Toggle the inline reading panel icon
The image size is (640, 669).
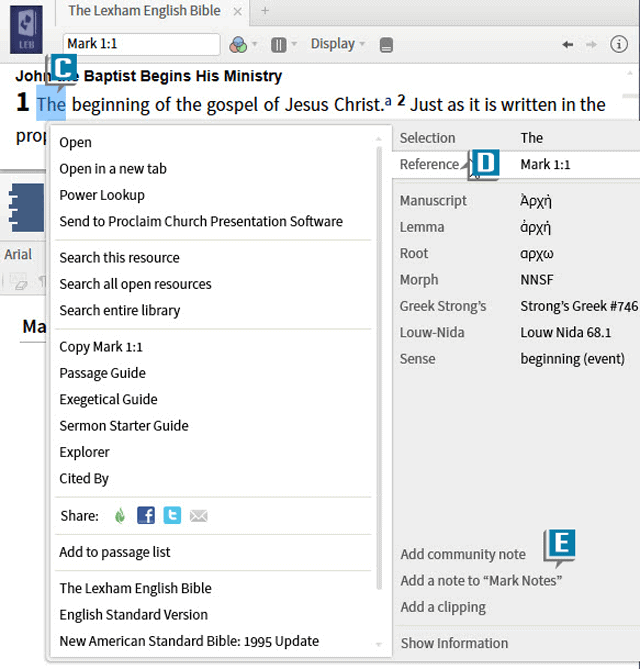click(x=386, y=45)
